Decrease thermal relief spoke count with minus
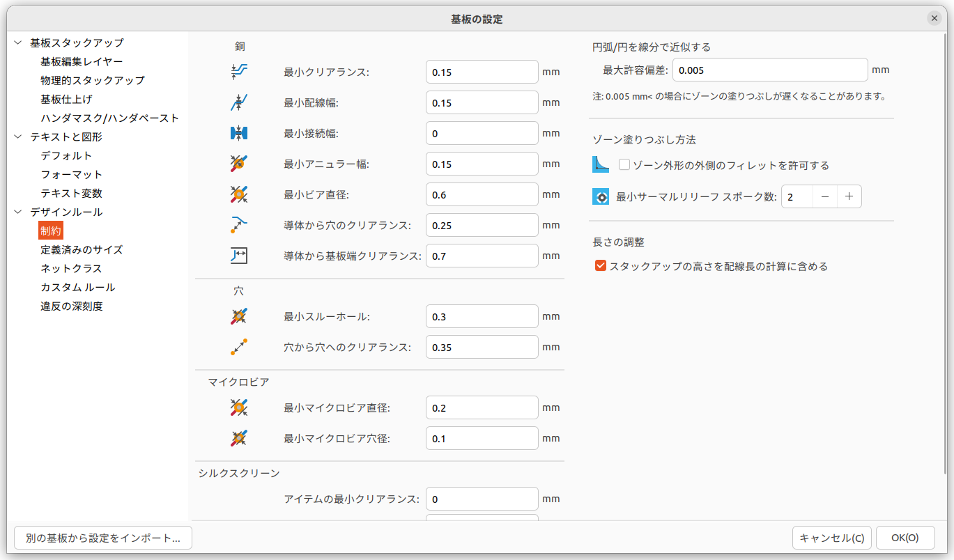 [x=825, y=196]
